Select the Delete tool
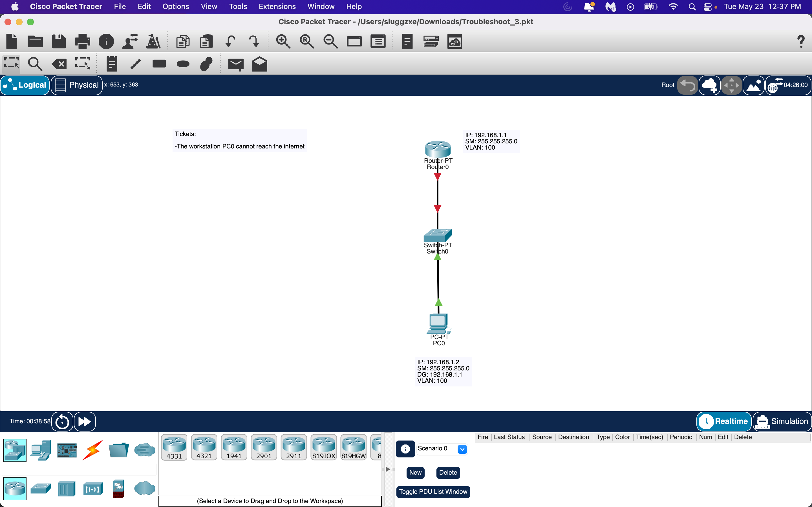Screen dimensions: 812x507 pos(59,64)
